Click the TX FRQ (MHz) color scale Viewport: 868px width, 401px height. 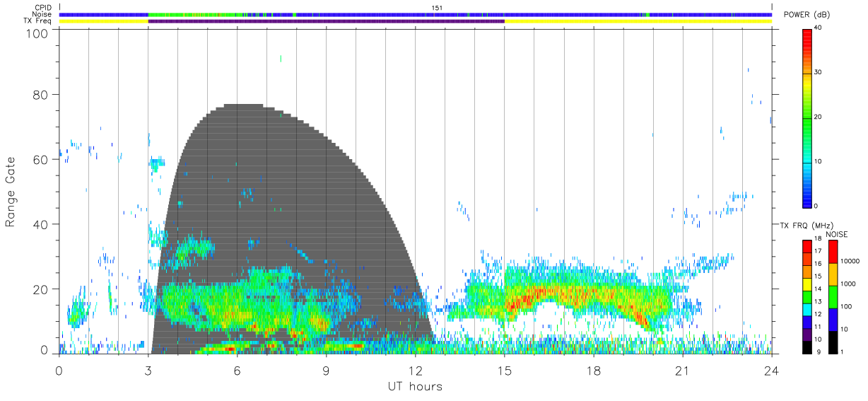point(807,296)
